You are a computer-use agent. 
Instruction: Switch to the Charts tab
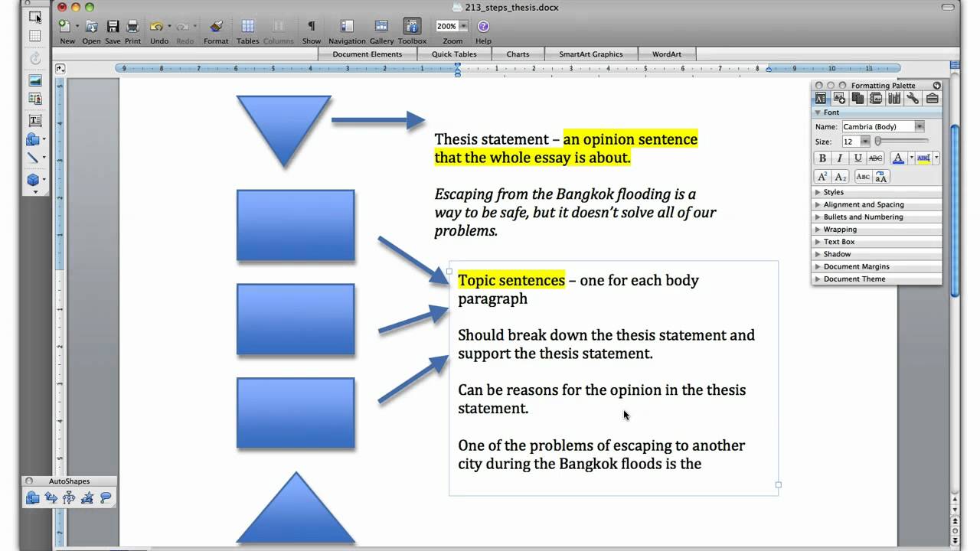(x=518, y=54)
